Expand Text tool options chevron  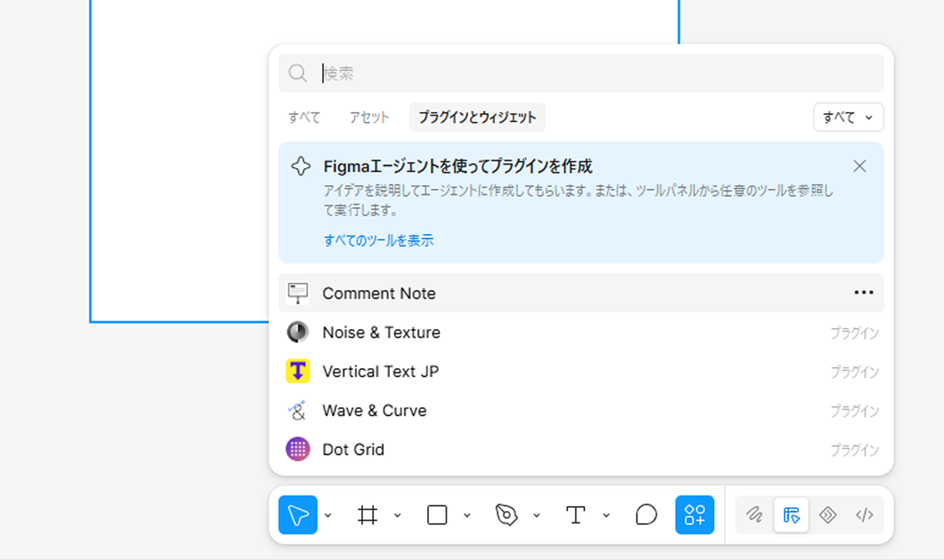coord(606,515)
